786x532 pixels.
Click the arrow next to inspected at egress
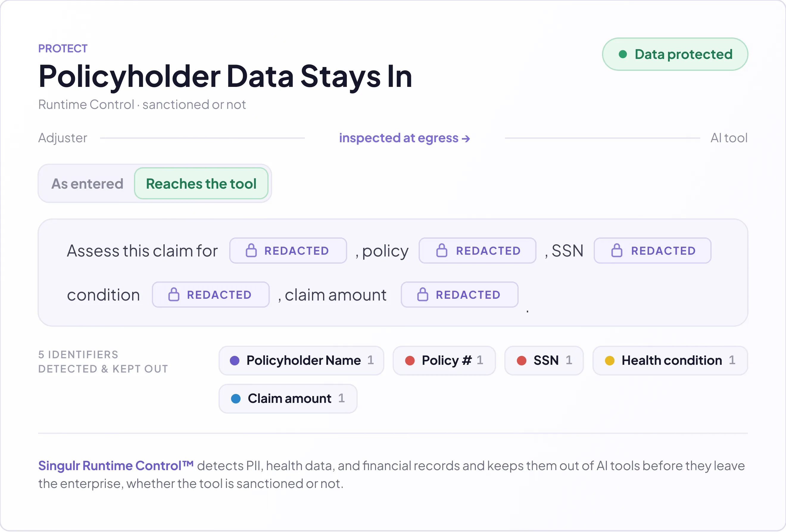466,139
